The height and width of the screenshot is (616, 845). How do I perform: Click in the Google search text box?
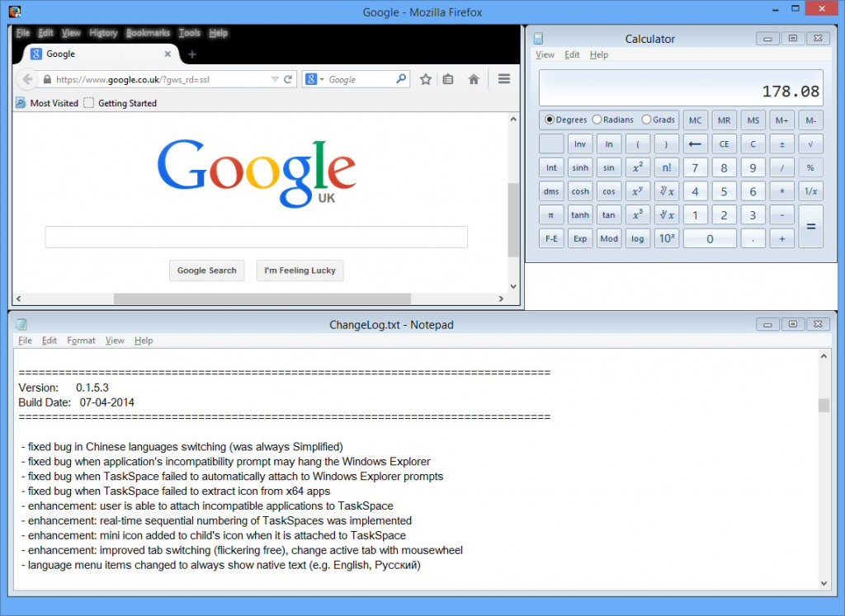click(x=256, y=237)
